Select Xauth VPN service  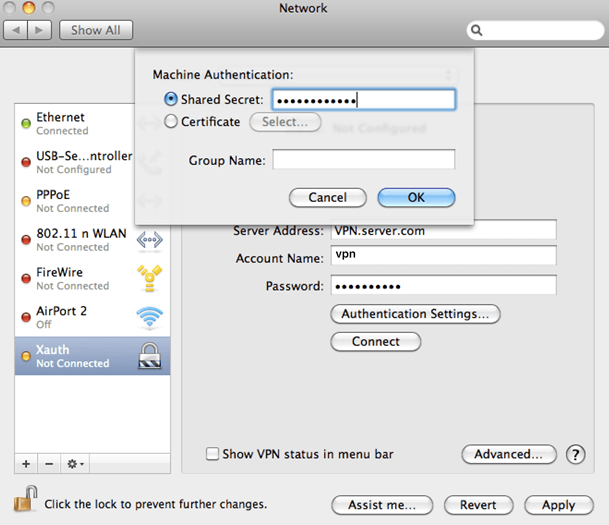click(x=92, y=356)
